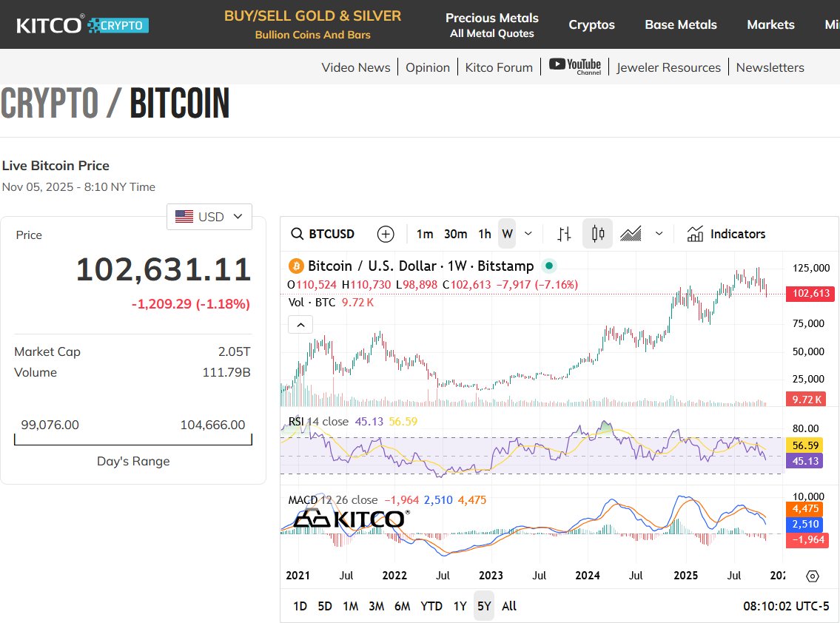Viewport: 840px width, 623px height.
Task: Switch the chart to 1m interval
Action: 425,234
